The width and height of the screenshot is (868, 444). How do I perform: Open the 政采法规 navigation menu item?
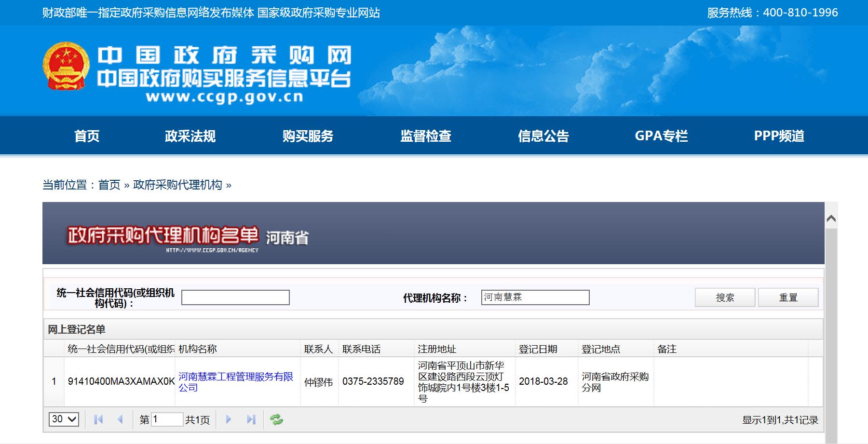click(x=190, y=136)
